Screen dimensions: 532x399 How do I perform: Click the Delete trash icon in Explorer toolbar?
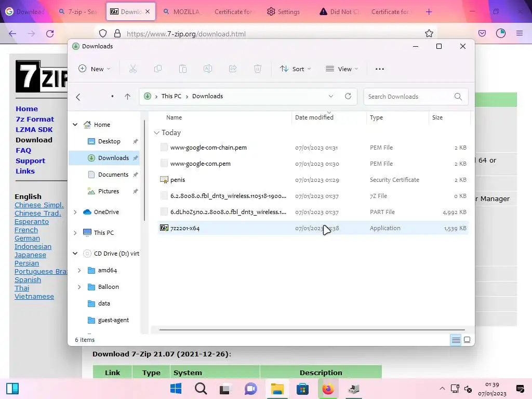pos(258,69)
